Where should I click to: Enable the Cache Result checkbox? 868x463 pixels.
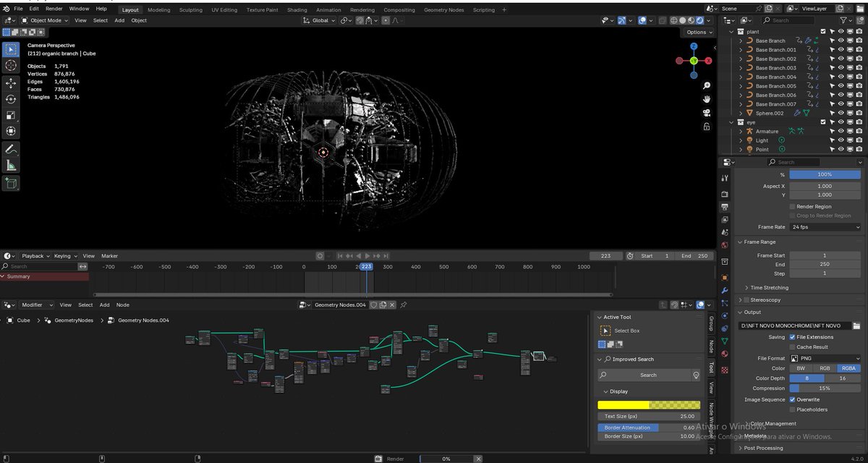point(792,347)
